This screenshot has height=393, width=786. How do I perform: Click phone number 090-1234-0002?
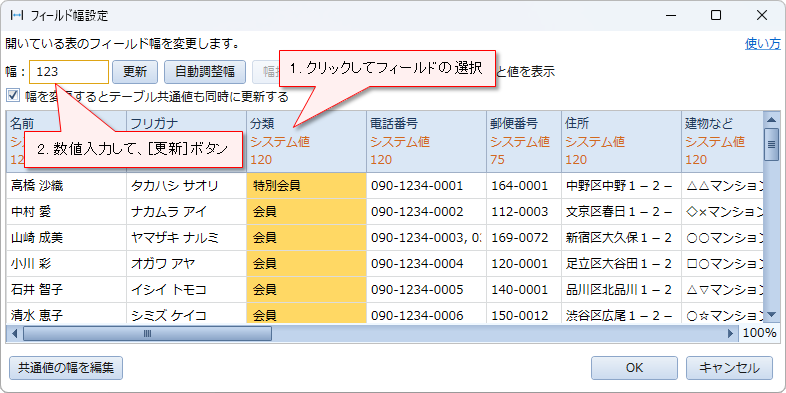(x=426, y=212)
